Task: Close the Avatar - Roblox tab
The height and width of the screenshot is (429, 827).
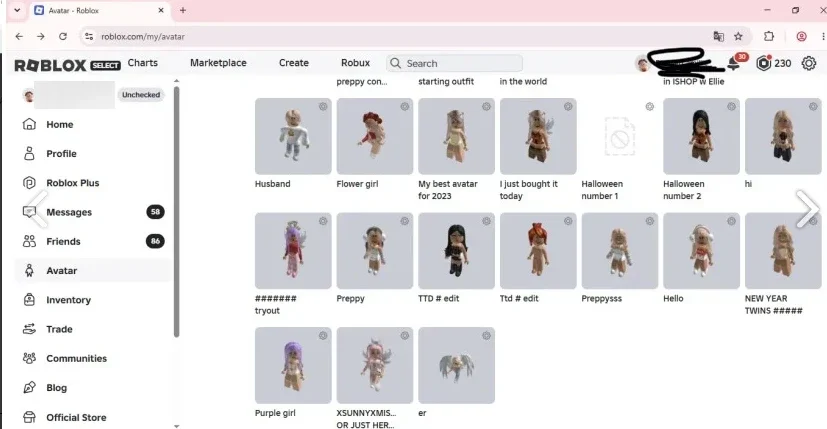Action: (x=161, y=10)
